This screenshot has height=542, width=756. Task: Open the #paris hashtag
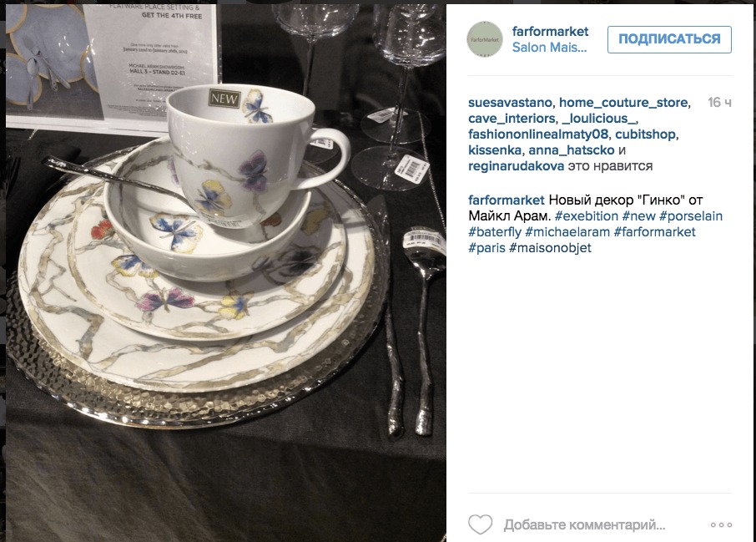[x=486, y=248]
